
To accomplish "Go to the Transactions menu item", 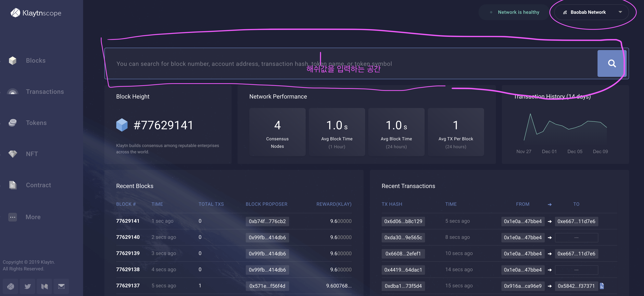I will tap(45, 92).
